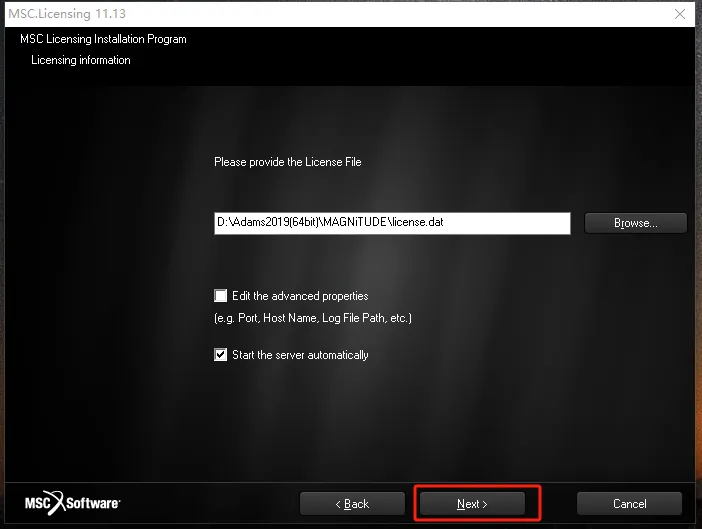
Task: Enable Edit the advanced properties checkbox
Action: click(220, 296)
